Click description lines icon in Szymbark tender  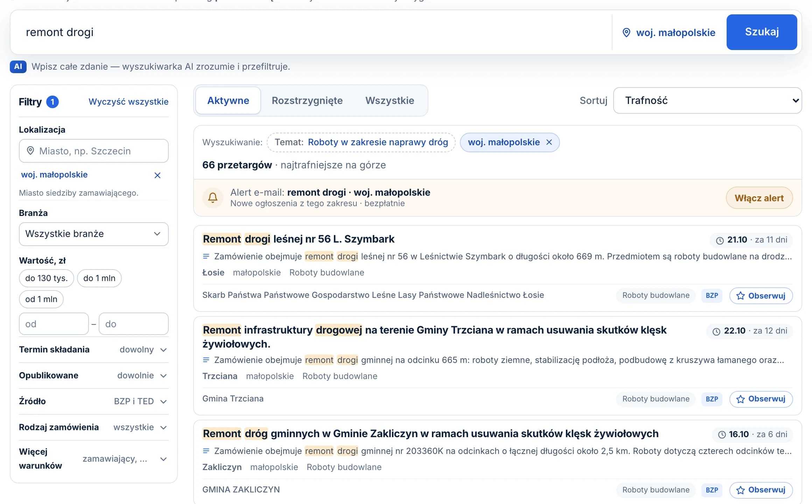pos(206,257)
